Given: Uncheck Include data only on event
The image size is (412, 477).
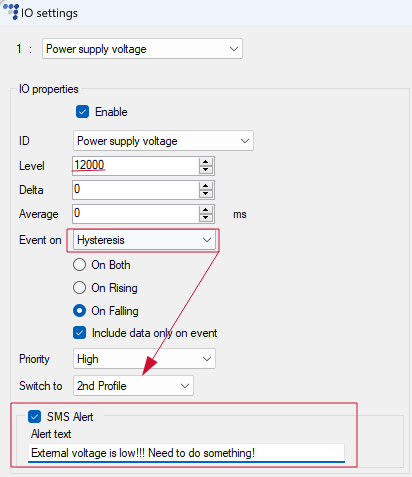Looking at the screenshot, I should coord(79,333).
